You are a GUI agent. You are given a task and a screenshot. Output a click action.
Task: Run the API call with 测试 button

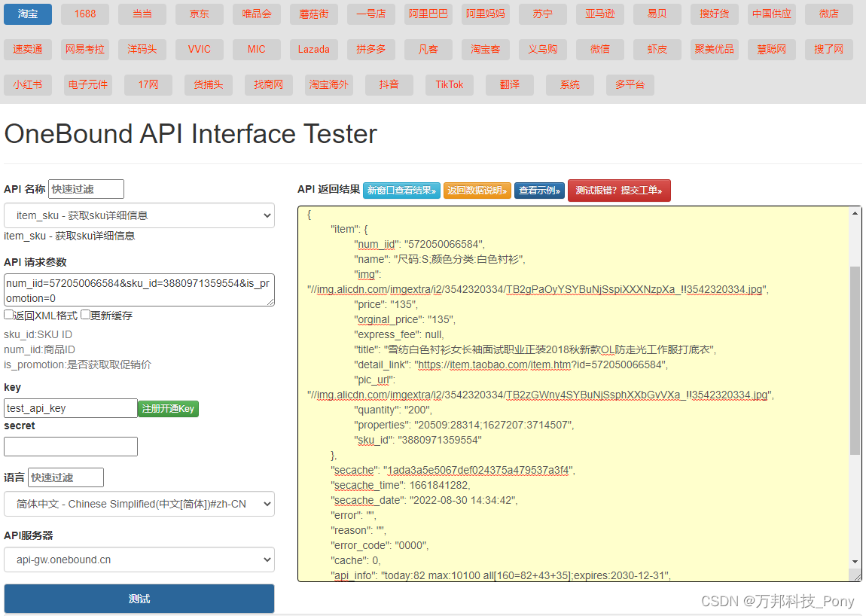139,599
